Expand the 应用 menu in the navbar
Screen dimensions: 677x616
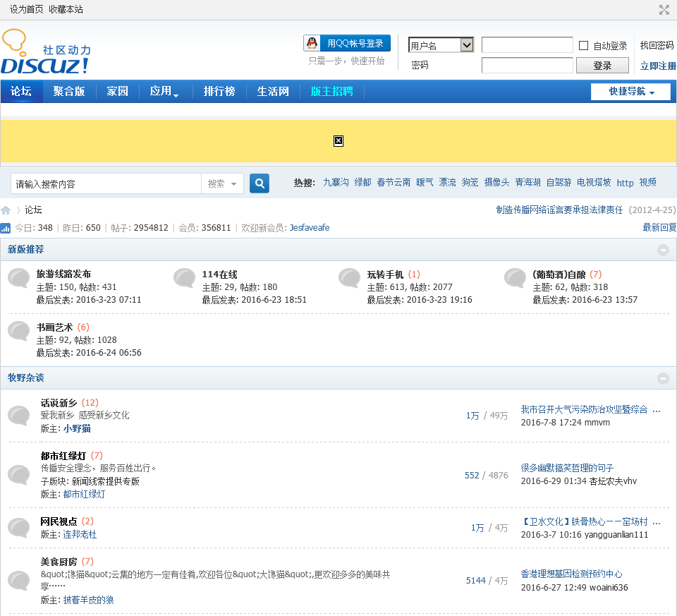164,91
